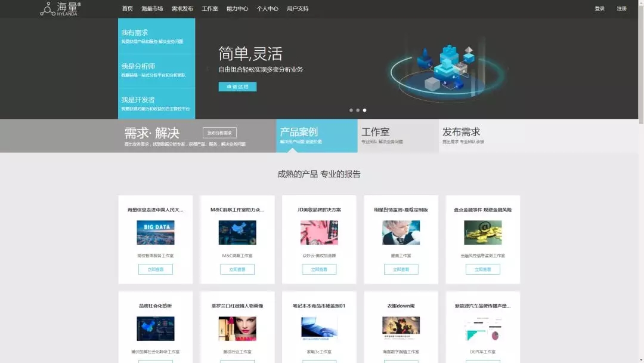This screenshot has width=644, height=363.
Task: Click 立即查看 under 明星舆情监测 card
Action: point(401,269)
